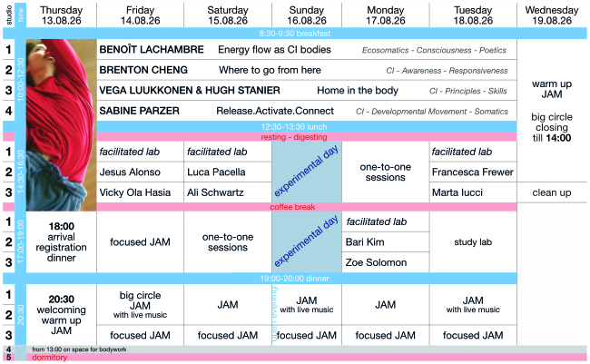Click Francesca Frewer's Tuesday lab
Screen dimensions: 590x364
tap(473, 172)
